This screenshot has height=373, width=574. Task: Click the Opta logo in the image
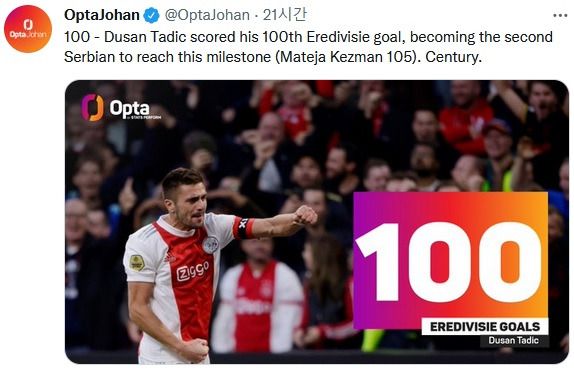coord(121,108)
